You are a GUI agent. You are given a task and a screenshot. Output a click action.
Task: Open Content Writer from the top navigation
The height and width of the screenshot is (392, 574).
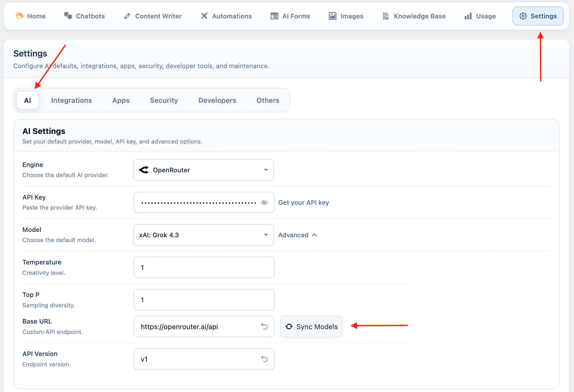click(x=153, y=16)
